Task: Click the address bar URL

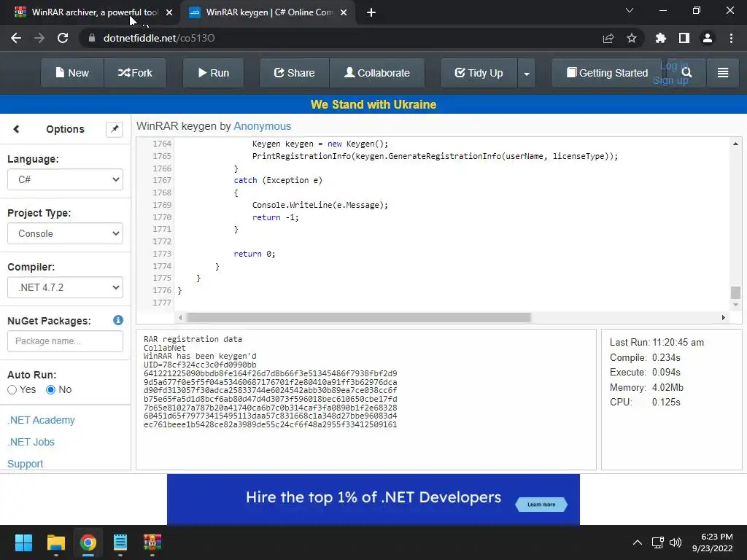Action: [159, 38]
